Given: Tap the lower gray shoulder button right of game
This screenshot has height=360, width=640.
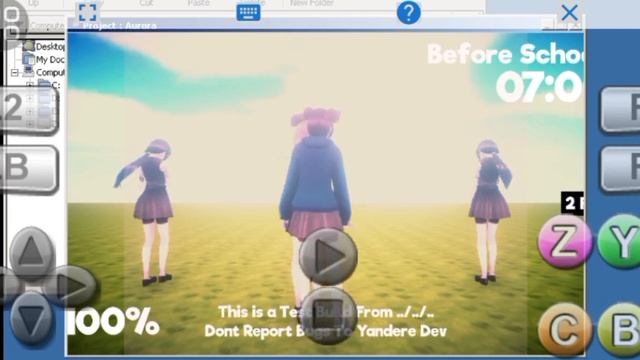Looking at the screenshot, I should (x=620, y=169).
